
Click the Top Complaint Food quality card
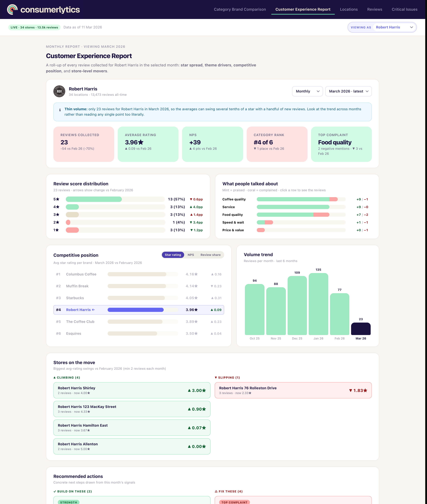tap(341, 144)
